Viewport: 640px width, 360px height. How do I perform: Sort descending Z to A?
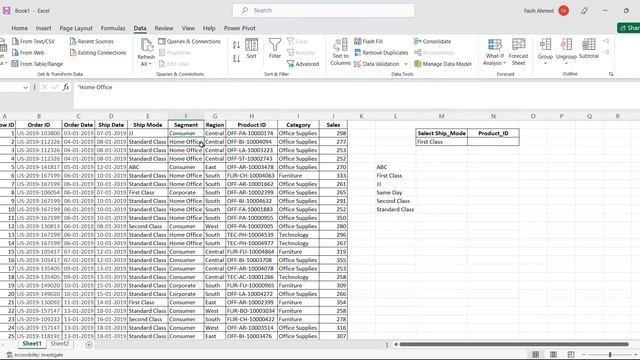tap(236, 59)
